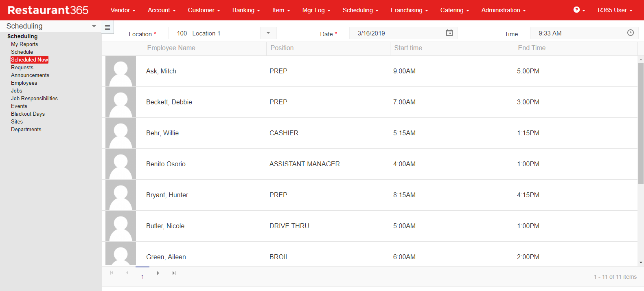The width and height of the screenshot is (644, 291).
Task: Open the Customer menu
Action: pos(204,10)
